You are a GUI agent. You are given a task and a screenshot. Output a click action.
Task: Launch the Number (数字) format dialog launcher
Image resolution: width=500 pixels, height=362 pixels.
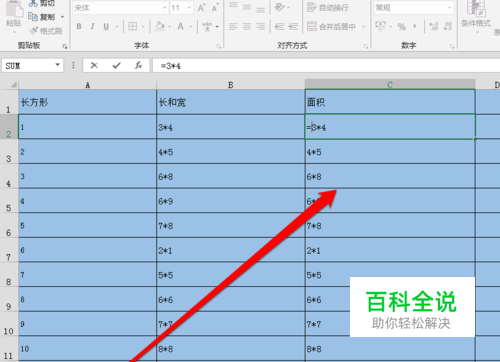tap(452, 46)
